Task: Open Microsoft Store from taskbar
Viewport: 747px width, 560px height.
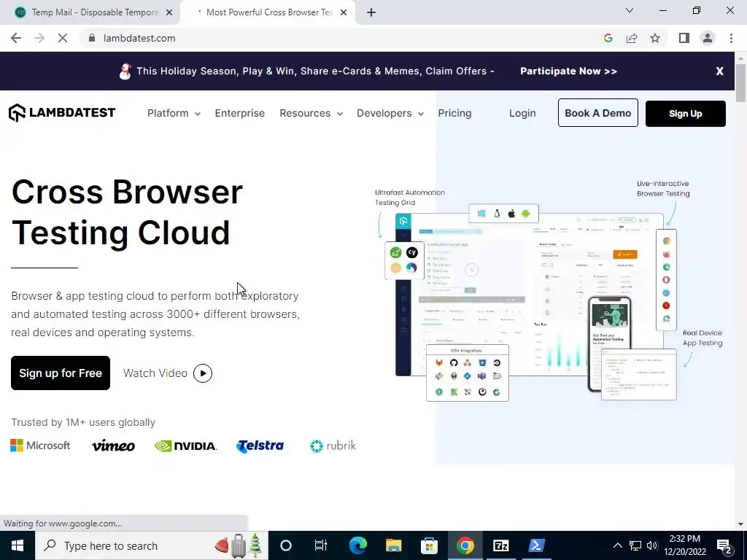Action: pyautogui.click(x=429, y=545)
